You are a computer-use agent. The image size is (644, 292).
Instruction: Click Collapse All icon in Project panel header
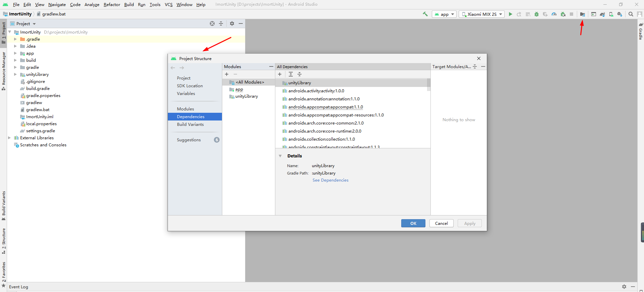[x=221, y=23]
